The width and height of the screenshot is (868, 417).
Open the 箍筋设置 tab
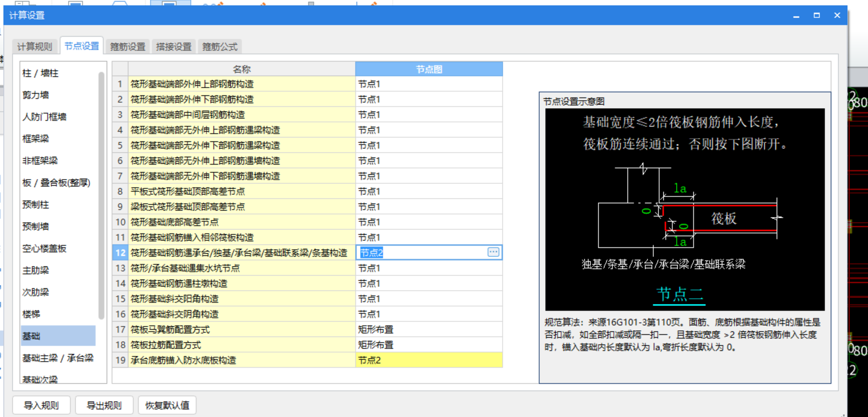128,47
